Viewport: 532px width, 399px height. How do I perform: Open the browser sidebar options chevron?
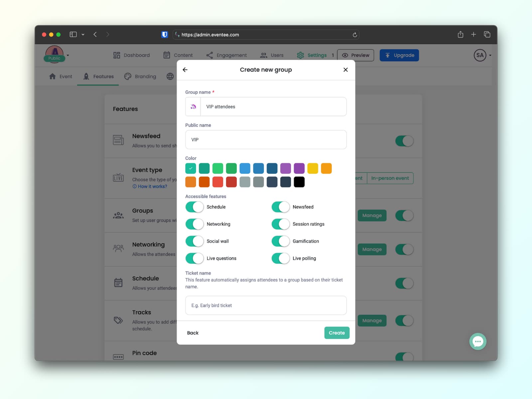click(x=83, y=34)
